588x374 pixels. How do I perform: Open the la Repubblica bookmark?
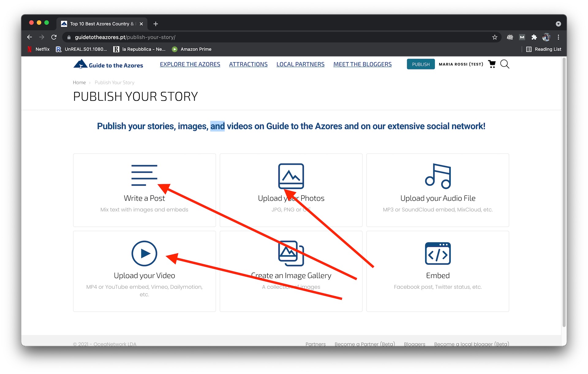coord(139,49)
